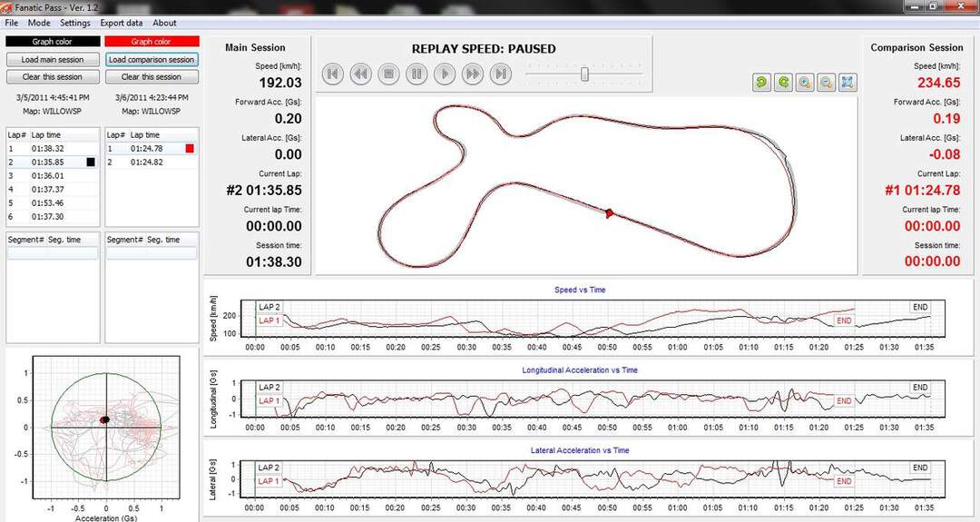
Task: Fit the track map to view
Action: (x=848, y=83)
